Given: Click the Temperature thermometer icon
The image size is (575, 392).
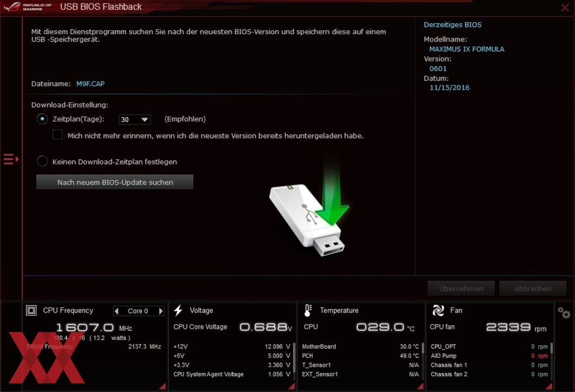Looking at the screenshot, I should coord(308,310).
